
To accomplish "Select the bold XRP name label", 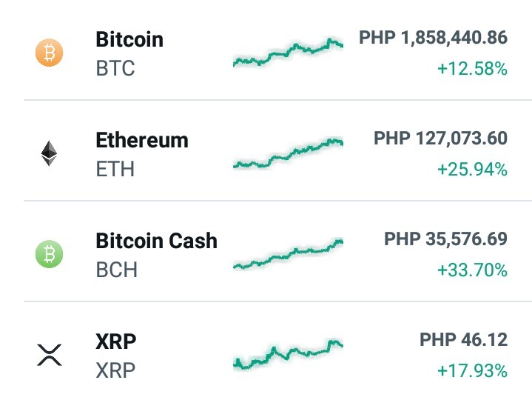I will pyautogui.click(x=116, y=341).
